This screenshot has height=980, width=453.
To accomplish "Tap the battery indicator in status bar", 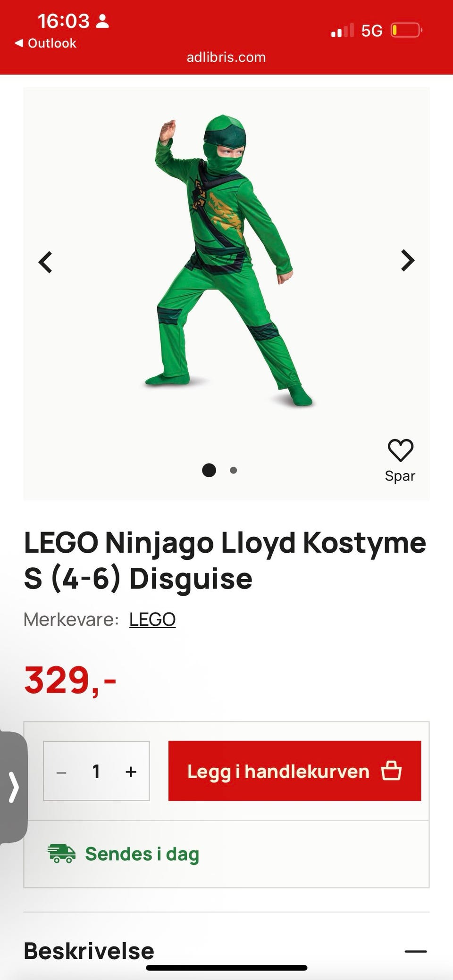I will 406,31.
